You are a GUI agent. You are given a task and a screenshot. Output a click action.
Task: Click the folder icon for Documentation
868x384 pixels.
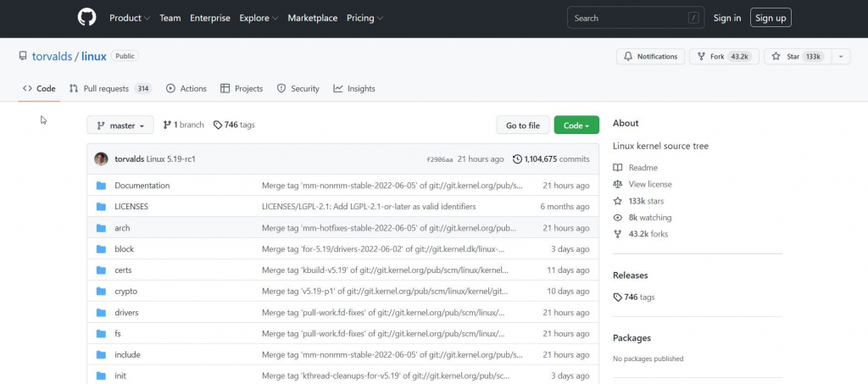click(x=101, y=186)
